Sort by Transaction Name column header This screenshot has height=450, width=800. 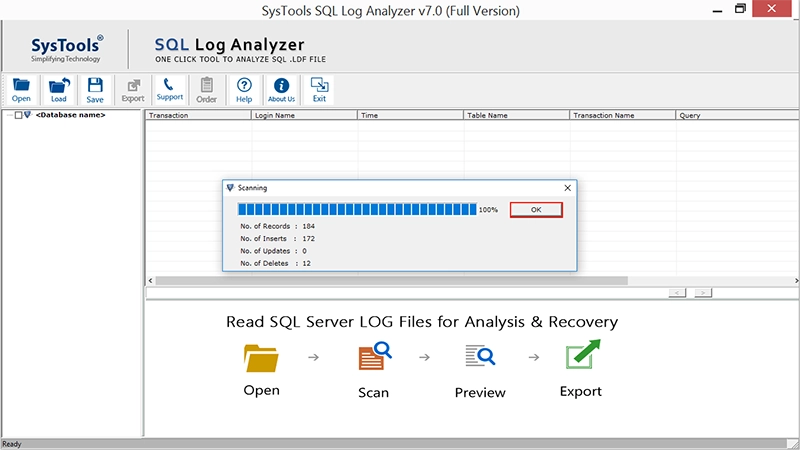click(x=622, y=115)
